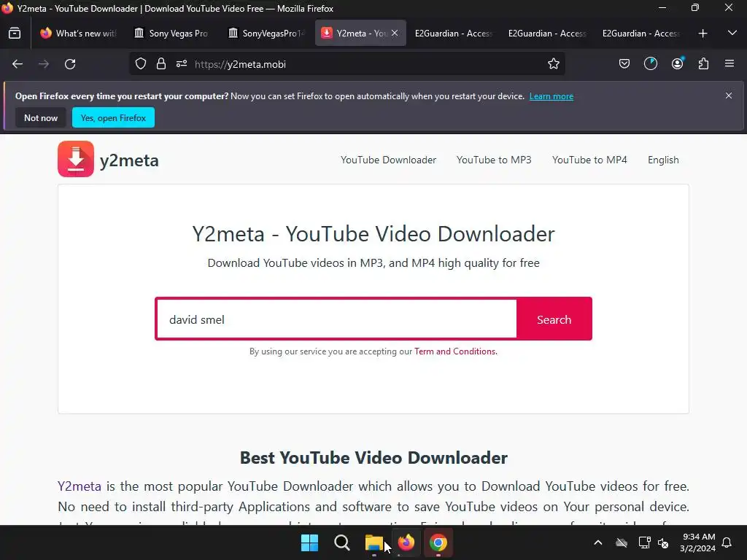This screenshot has width=747, height=560.
Task: Click the Learn more link
Action: click(x=551, y=96)
